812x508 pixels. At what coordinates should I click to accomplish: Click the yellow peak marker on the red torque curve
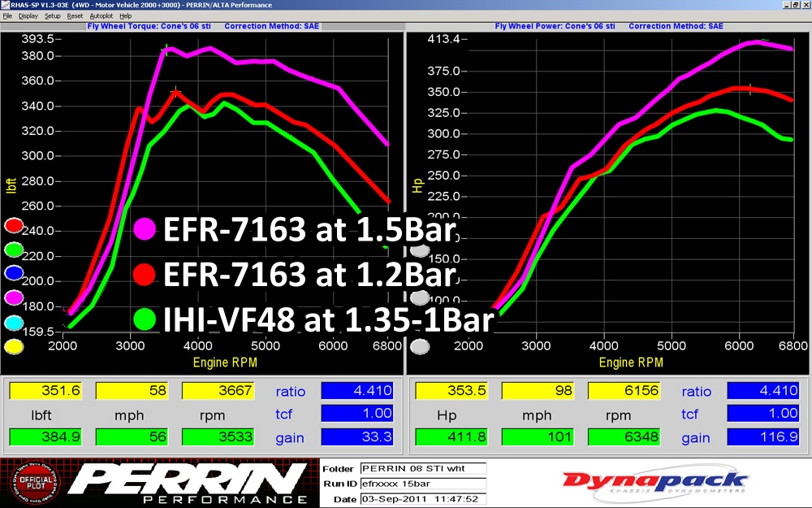click(x=176, y=92)
